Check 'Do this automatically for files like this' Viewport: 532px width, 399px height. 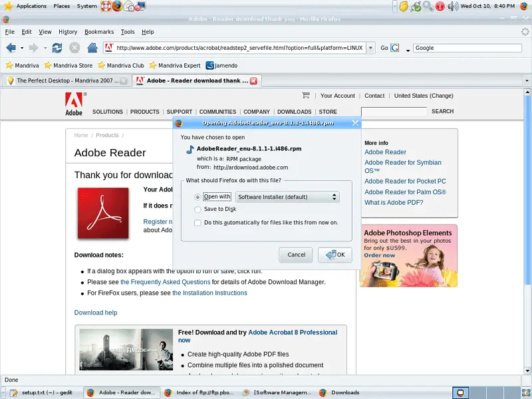click(x=198, y=223)
